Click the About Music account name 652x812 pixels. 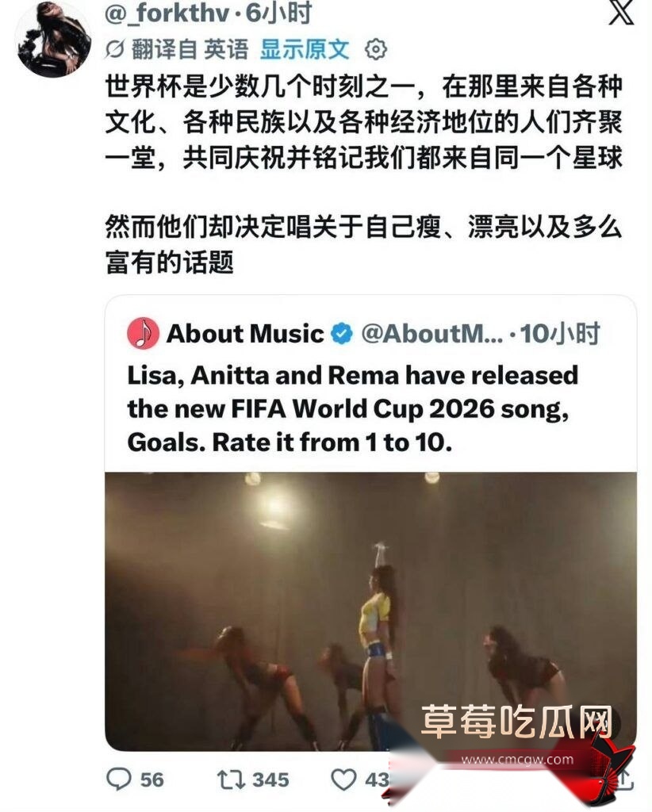click(x=245, y=333)
